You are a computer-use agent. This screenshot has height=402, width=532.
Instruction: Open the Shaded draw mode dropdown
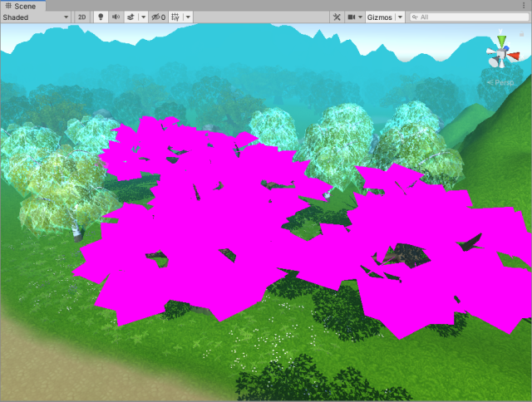[36, 17]
